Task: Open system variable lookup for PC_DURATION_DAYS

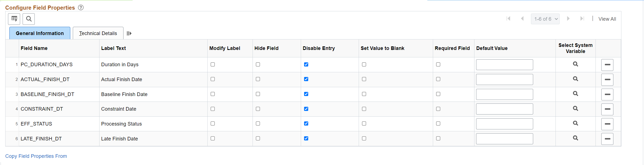Action: pyautogui.click(x=575, y=64)
